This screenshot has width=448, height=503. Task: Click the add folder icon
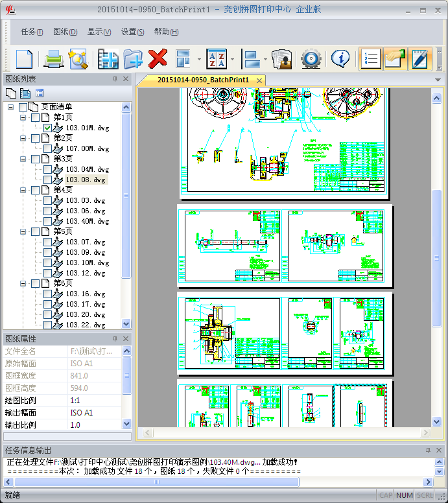coord(133,59)
